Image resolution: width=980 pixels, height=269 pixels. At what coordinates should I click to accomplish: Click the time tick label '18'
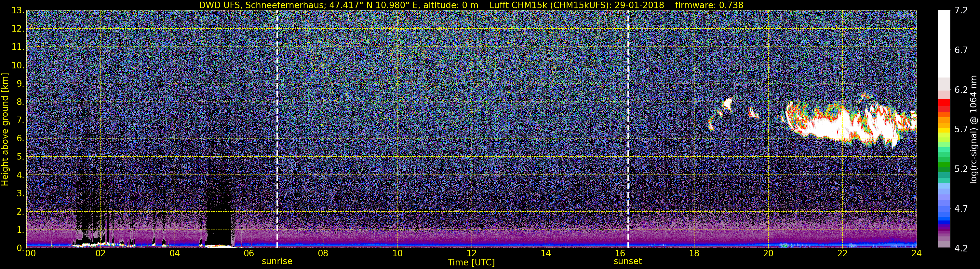(694, 253)
